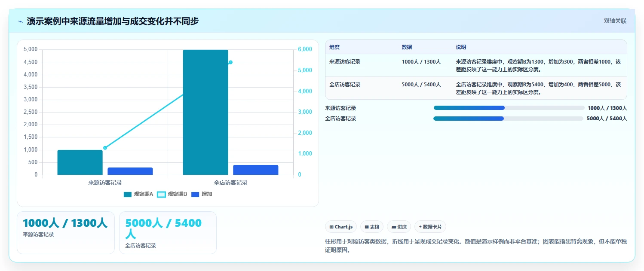
Task: Click the 来源访客记录 progress row label
Action: 340,108
